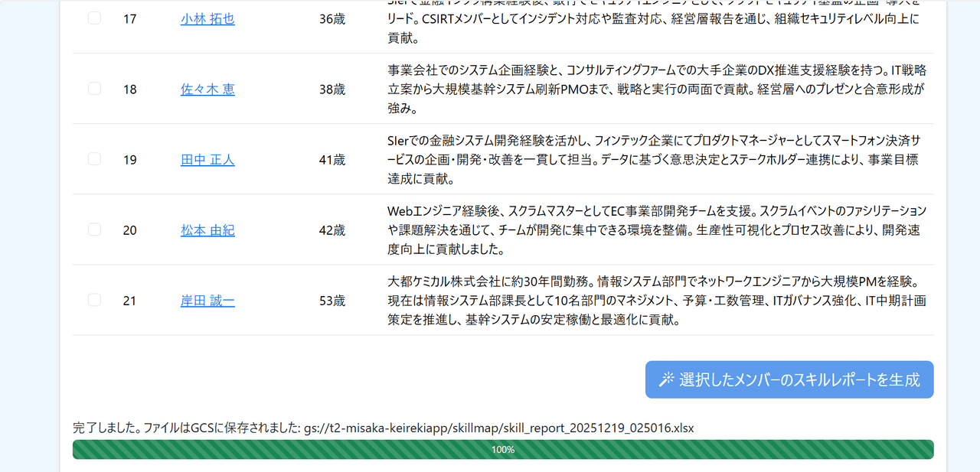Open the 佐々木 恵 member link
Screen dimensions: 980x472
[207, 90]
